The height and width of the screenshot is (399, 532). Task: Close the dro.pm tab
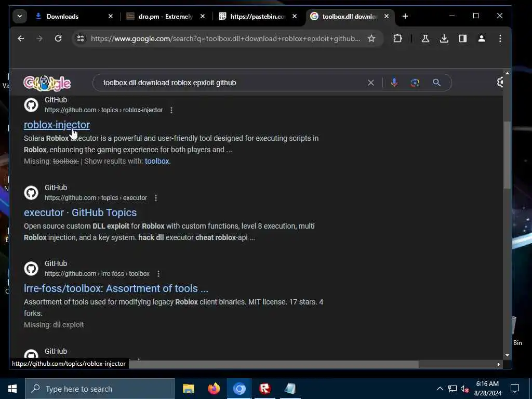click(x=203, y=16)
